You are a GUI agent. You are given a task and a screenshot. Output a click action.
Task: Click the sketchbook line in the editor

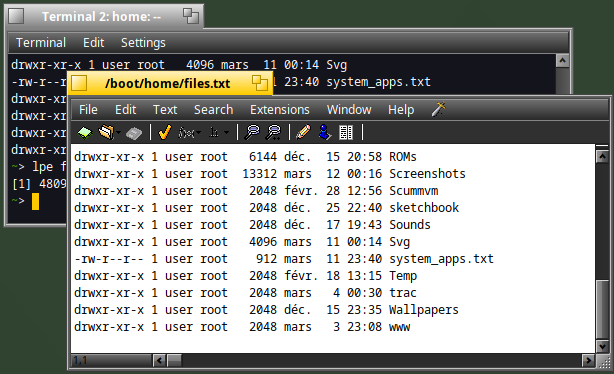click(x=266, y=208)
